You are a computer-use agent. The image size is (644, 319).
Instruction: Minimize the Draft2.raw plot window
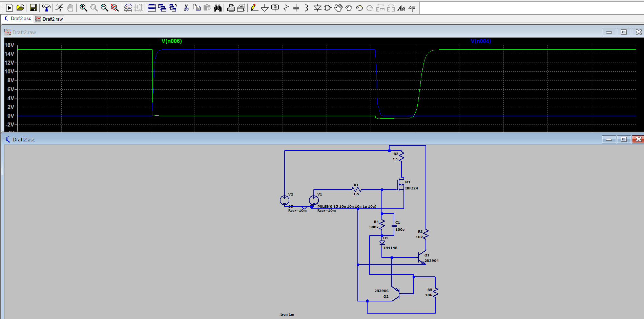tap(609, 32)
